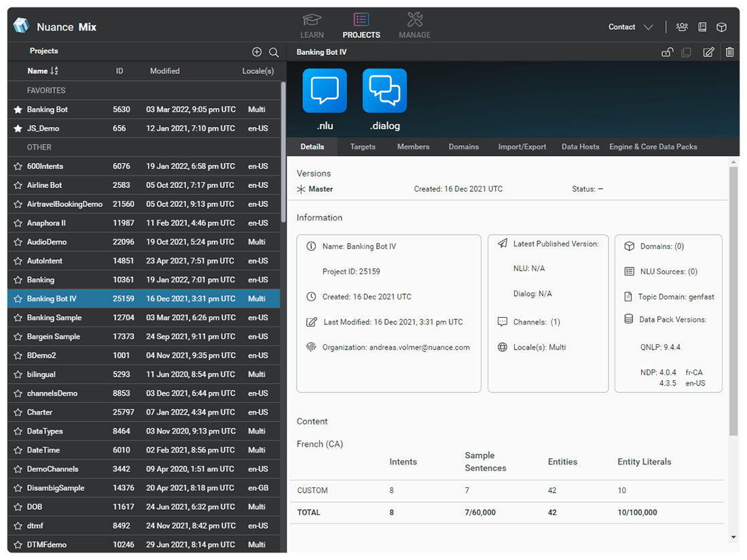Duplicate project with copy icon

click(x=687, y=52)
